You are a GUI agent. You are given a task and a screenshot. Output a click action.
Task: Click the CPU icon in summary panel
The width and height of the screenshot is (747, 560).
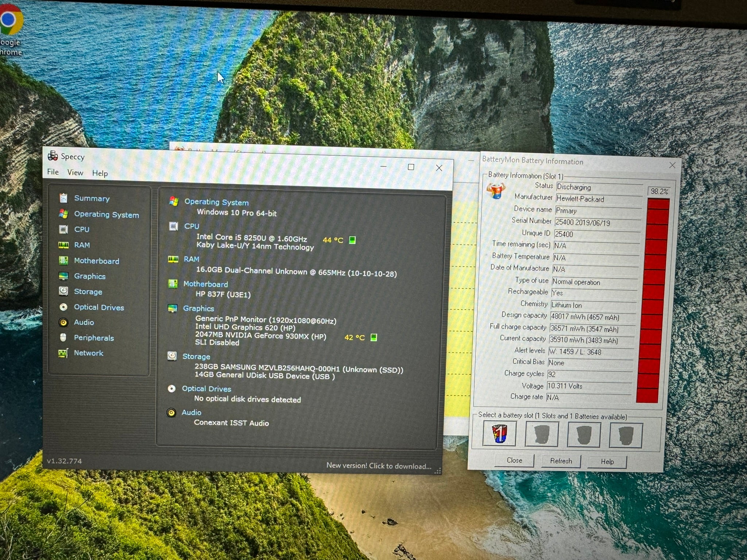pyautogui.click(x=174, y=226)
